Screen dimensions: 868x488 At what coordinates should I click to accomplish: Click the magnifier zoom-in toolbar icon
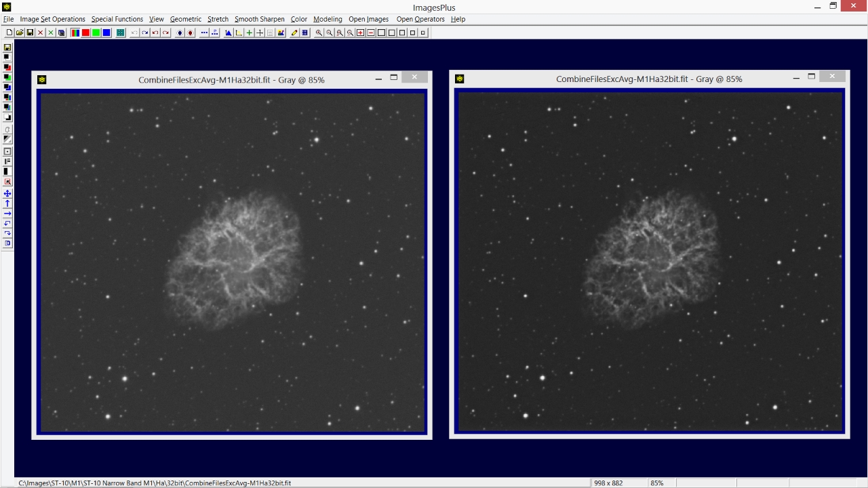(x=319, y=33)
